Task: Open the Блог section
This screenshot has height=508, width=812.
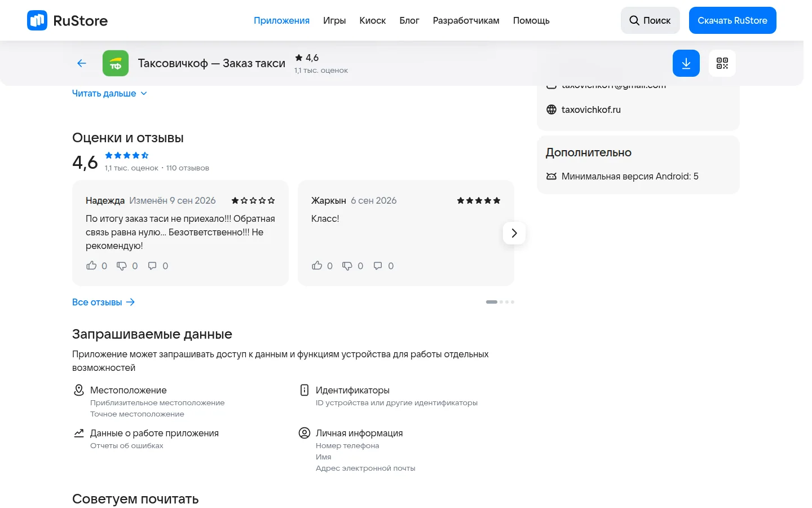Action: pyautogui.click(x=409, y=20)
